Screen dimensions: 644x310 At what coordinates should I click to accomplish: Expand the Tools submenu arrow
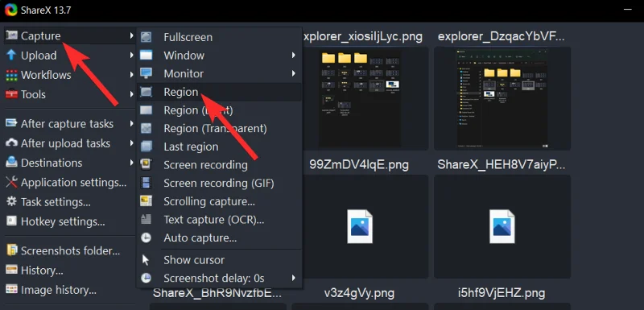(131, 94)
